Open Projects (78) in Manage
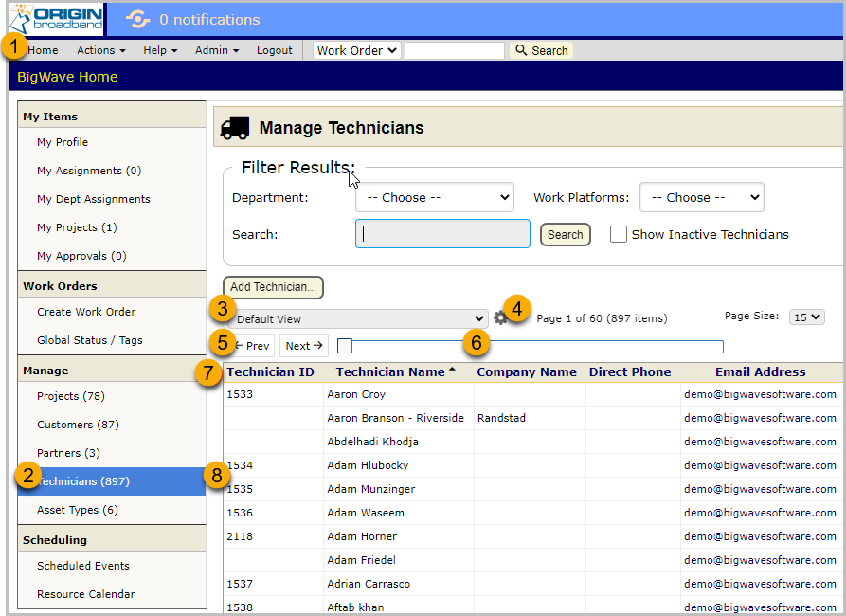Image resolution: width=846 pixels, height=616 pixels. pyautogui.click(x=71, y=396)
